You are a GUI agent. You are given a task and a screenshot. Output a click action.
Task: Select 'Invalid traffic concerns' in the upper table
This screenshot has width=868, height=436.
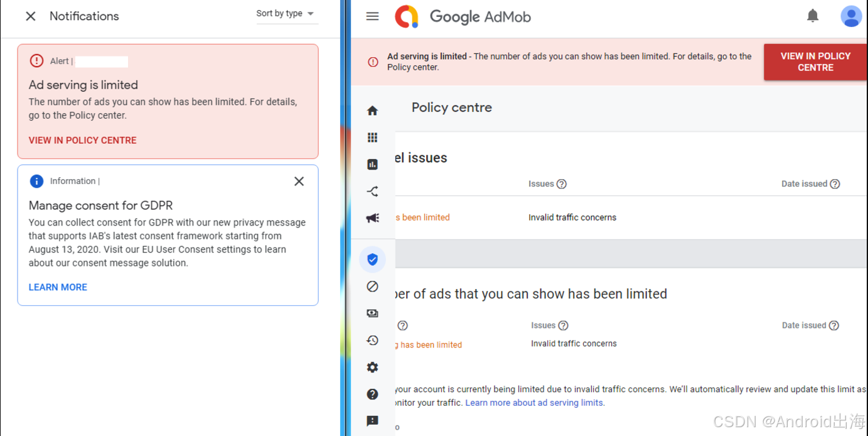coord(572,217)
